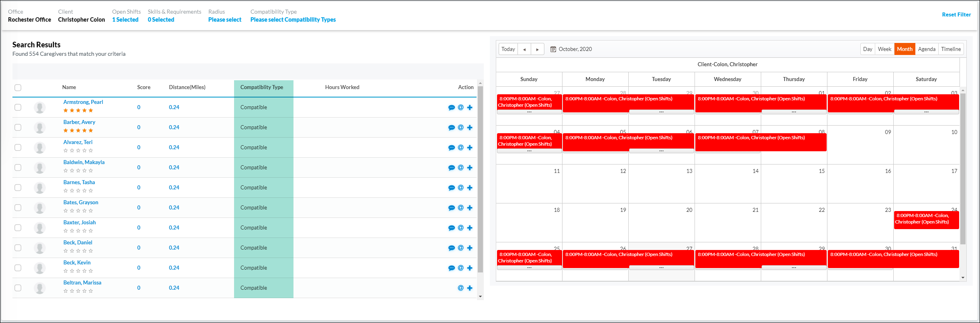The image size is (980, 323).
Task: Advance calendar with next arrow button
Action: click(x=537, y=49)
